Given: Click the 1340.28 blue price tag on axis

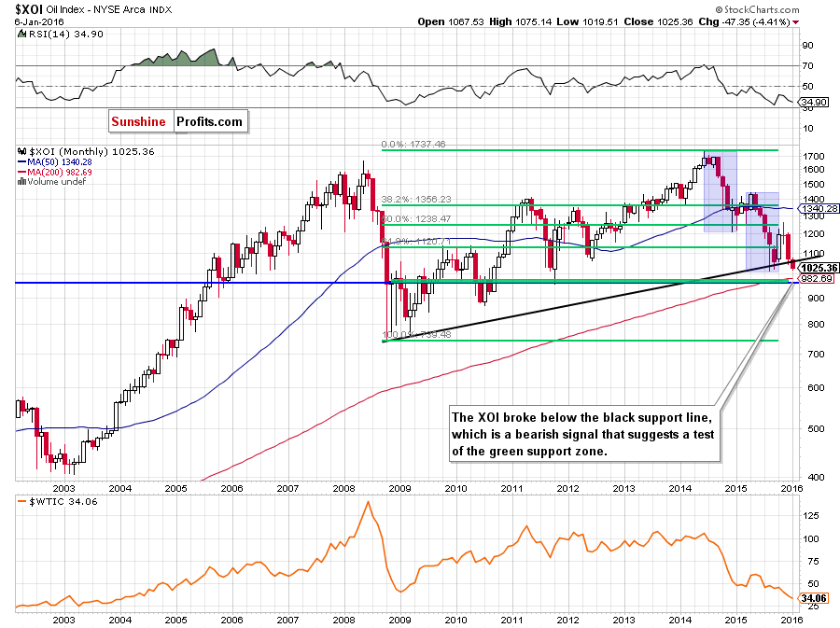Looking at the screenshot, I should 819,209.
